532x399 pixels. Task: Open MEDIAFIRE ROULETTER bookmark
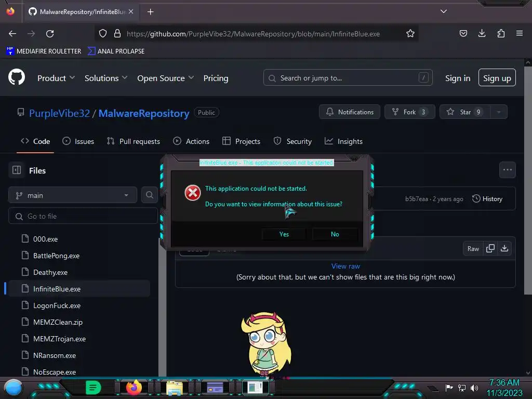pos(44,51)
